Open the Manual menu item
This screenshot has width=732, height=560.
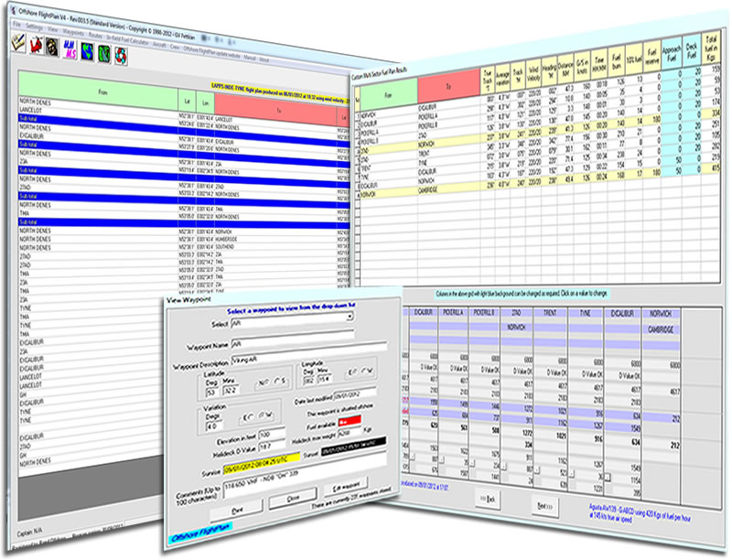coord(249,58)
